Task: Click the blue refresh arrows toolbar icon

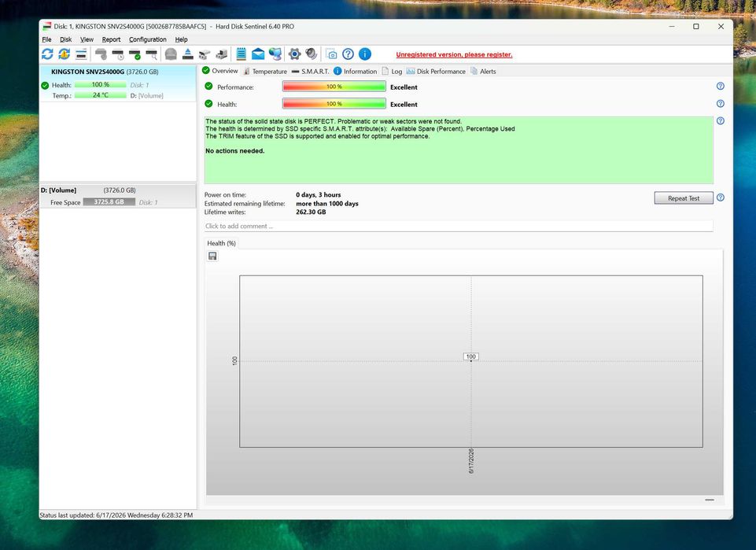Action: [47, 54]
